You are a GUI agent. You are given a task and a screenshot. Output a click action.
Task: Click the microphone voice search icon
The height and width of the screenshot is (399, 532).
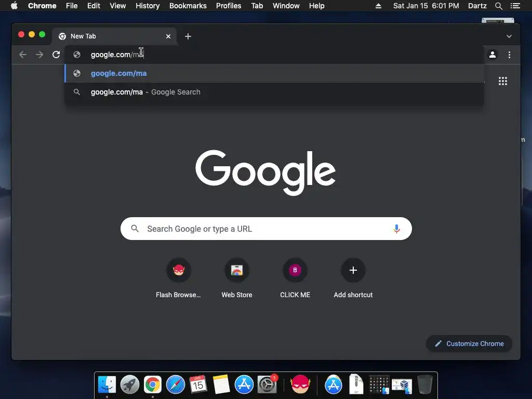pyautogui.click(x=396, y=229)
